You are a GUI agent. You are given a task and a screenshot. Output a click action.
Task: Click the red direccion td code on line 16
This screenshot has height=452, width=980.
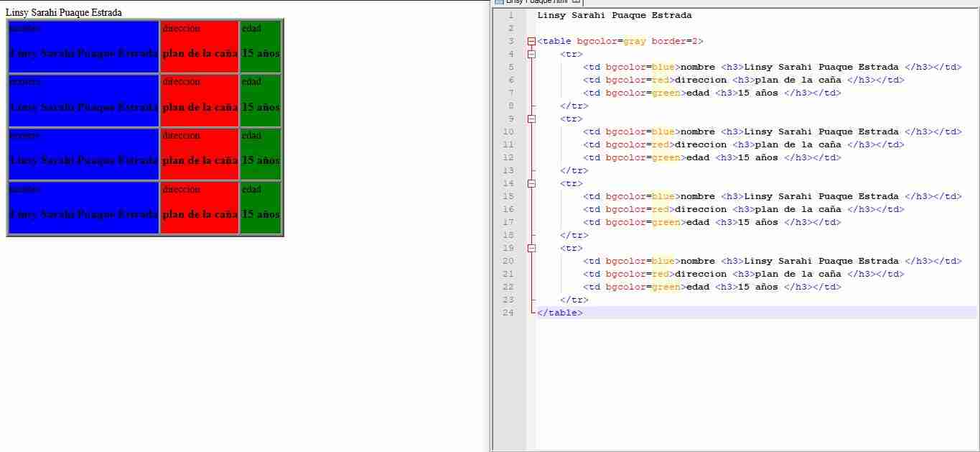(744, 209)
